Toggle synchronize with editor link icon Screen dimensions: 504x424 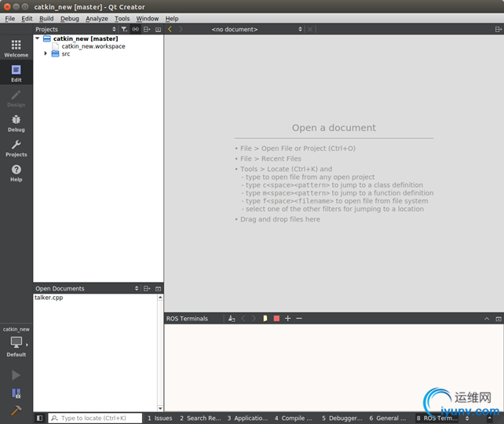coord(135,29)
